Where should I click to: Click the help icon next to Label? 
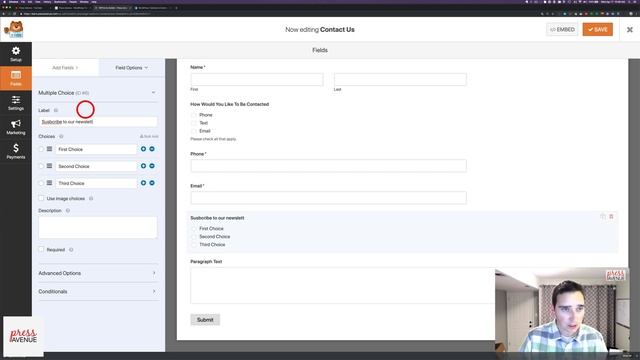(x=56, y=110)
